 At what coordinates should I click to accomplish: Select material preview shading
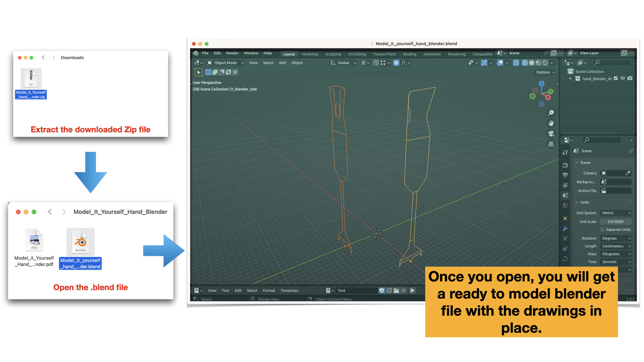click(x=538, y=63)
